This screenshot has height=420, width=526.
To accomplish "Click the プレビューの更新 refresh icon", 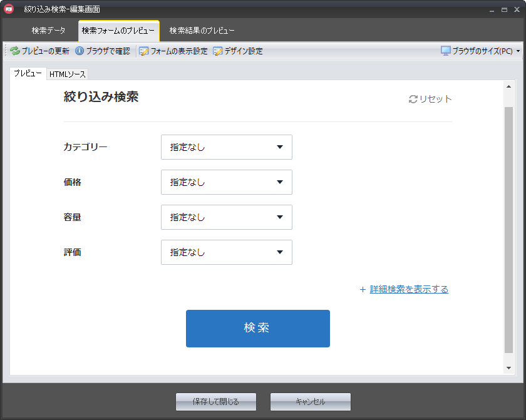I will [15, 51].
